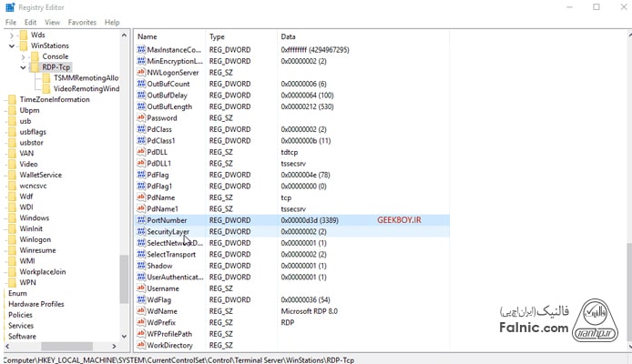This screenshot has height=364, width=632.
Task: Click the Registry Editor title bar icon
Action: [x=9, y=7]
